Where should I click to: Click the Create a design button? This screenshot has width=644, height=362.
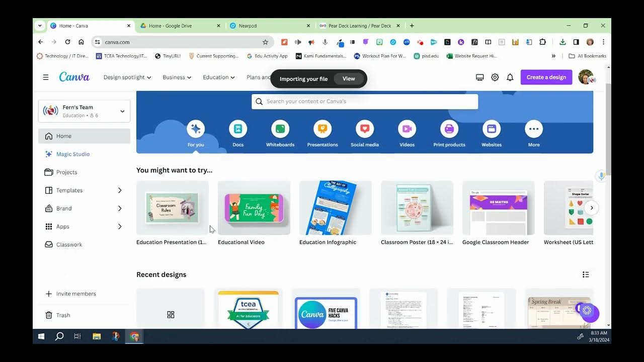[x=546, y=77]
